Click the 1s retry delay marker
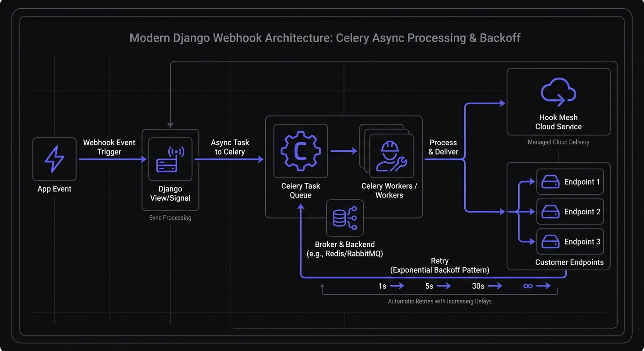The image size is (644, 351). (382, 286)
